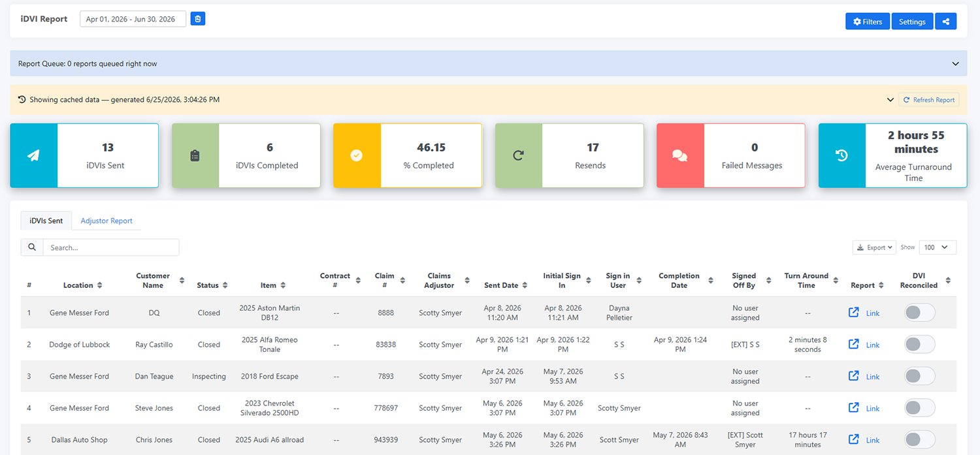Toggle DVI Reconciled for Dan Teague row

point(919,376)
